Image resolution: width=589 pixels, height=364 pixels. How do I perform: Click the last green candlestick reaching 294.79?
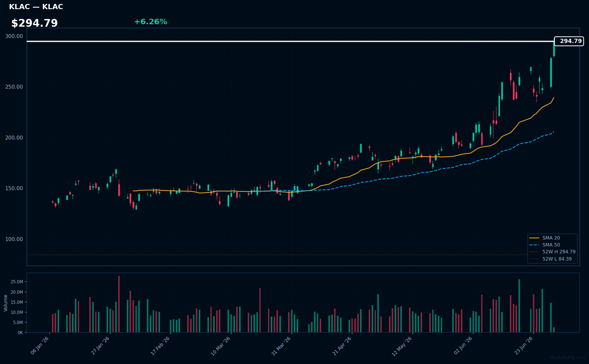click(x=554, y=49)
